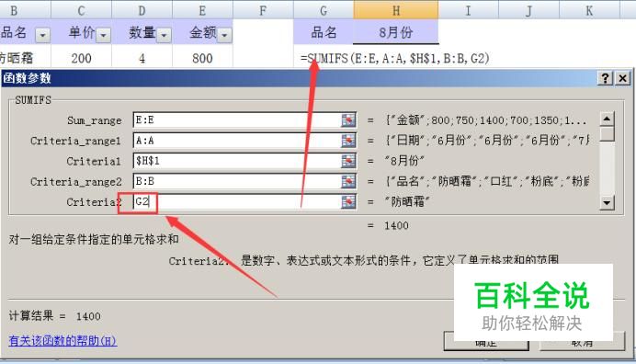Select column header I
The image size is (636, 364).
(x=468, y=10)
